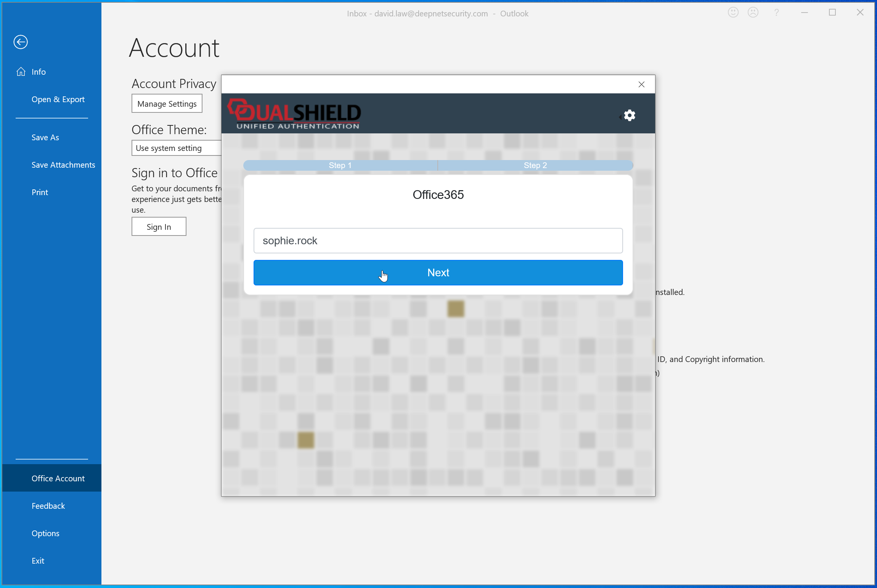
Task: Select Step 2 in progress bar
Action: [535, 165]
